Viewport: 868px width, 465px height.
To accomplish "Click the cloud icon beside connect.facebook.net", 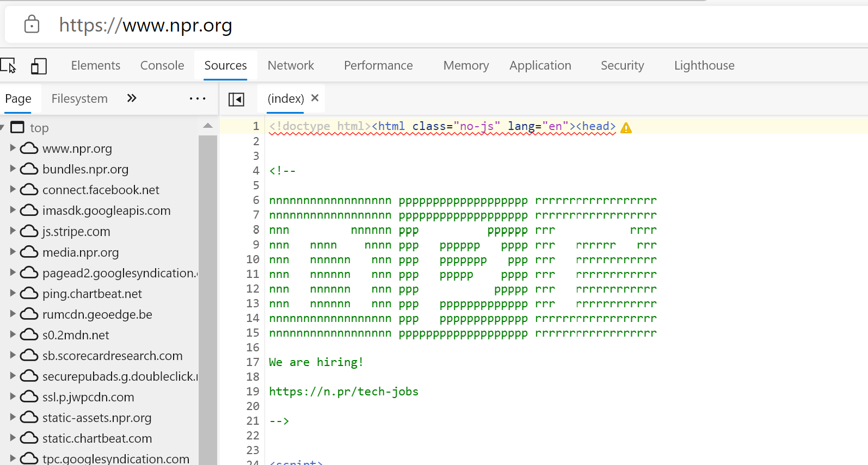I will [29, 190].
